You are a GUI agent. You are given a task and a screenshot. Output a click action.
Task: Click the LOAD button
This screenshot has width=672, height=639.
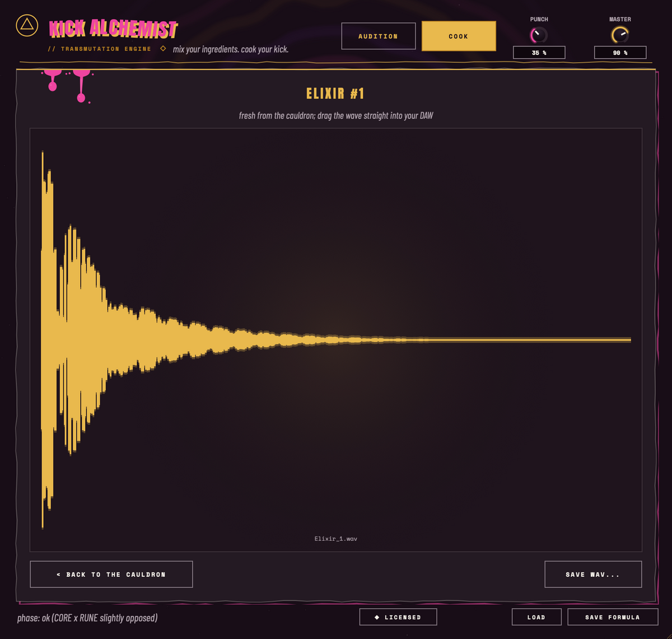(x=536, y=617)
